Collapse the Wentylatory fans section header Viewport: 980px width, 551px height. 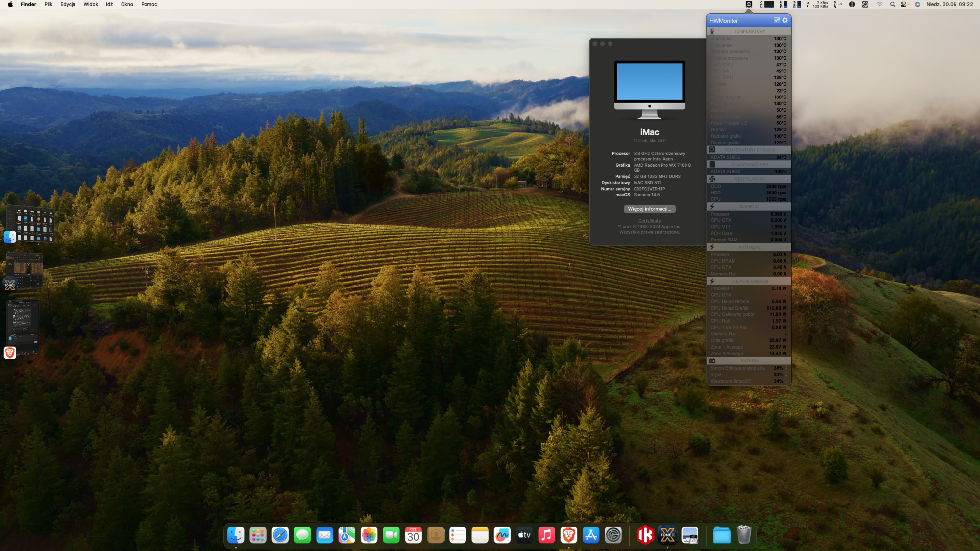coord(749,179)
